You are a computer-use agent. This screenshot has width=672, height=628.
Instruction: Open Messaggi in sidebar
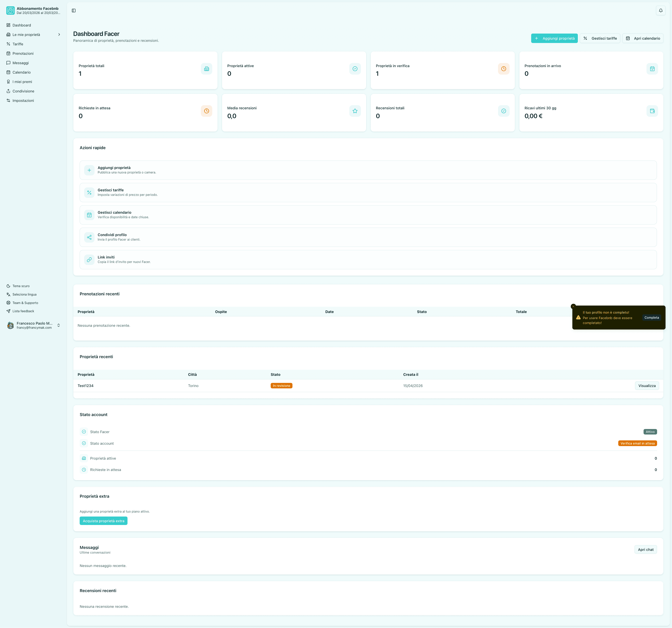pyautogui.click(x=33, y=63)
